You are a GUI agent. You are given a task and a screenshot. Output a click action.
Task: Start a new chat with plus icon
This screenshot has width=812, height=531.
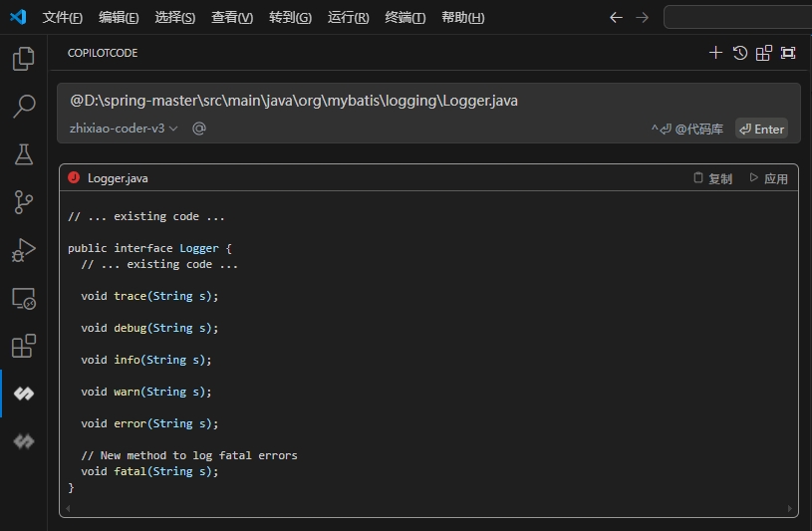[x=715, y=53]
